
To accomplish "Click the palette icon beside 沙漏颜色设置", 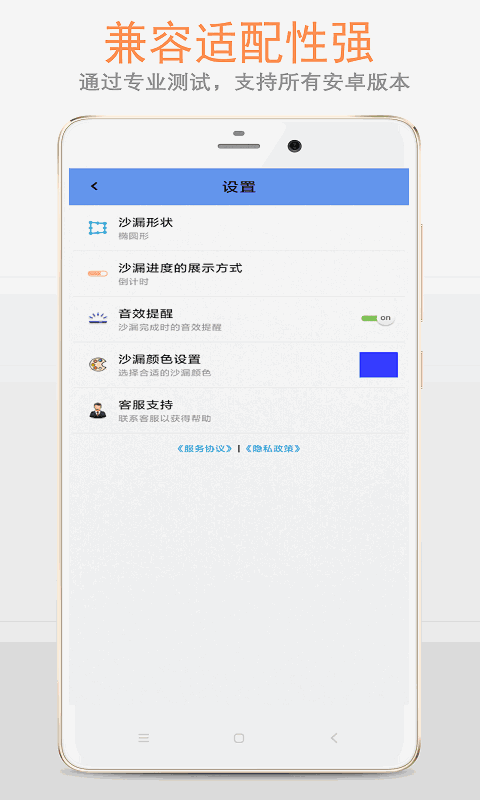I will click(x=97, y=364).
